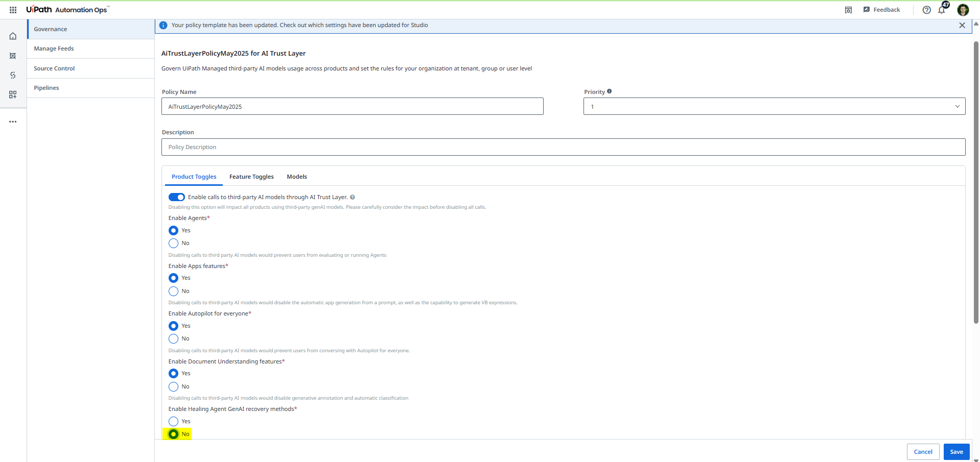Click the UiPath Automation Ops logo

[x=67, y=10]
